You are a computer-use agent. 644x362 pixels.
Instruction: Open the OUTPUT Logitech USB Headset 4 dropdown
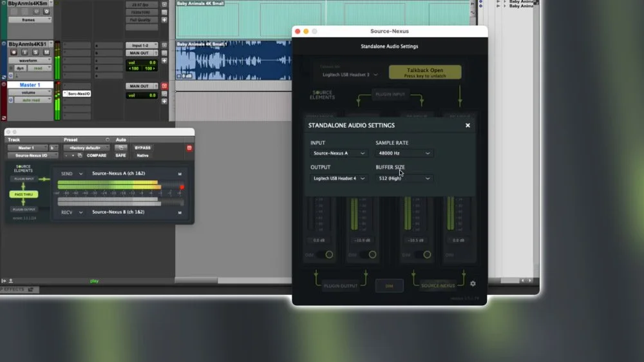coord(339,178)
